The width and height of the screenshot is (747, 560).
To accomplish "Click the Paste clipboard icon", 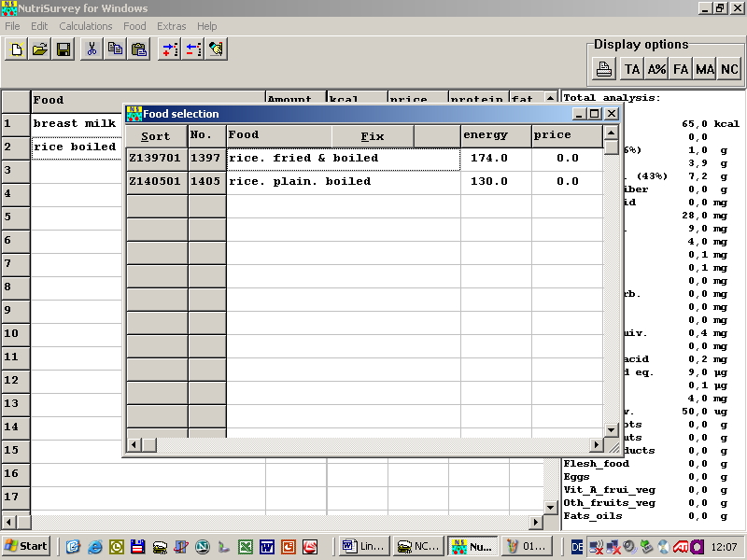I will (139, 49).
